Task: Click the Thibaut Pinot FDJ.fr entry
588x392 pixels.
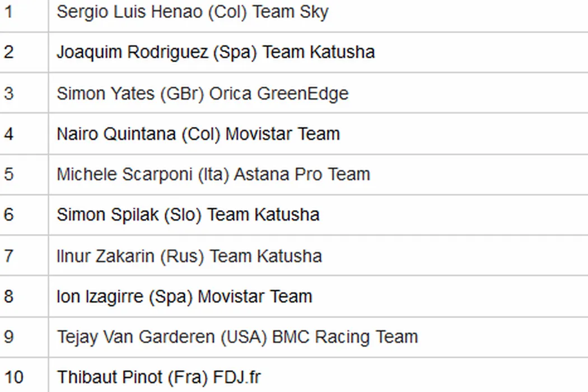Action: (x=159, y=377)
